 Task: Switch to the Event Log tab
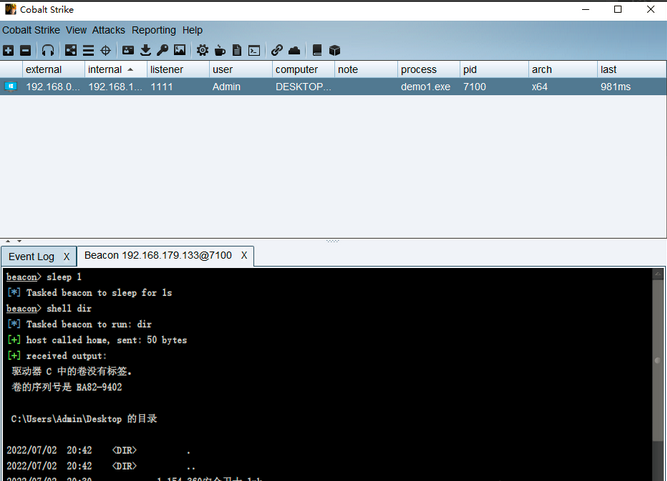[x=31, y=257]
